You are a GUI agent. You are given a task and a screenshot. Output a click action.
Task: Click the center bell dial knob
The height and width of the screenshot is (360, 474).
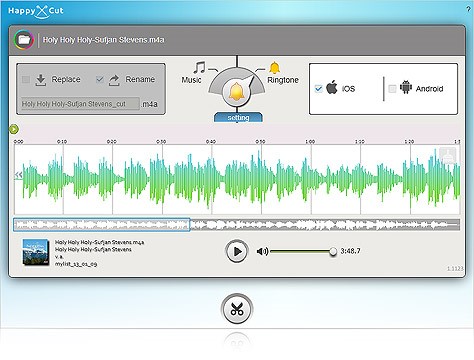click(x=236, y=91)
